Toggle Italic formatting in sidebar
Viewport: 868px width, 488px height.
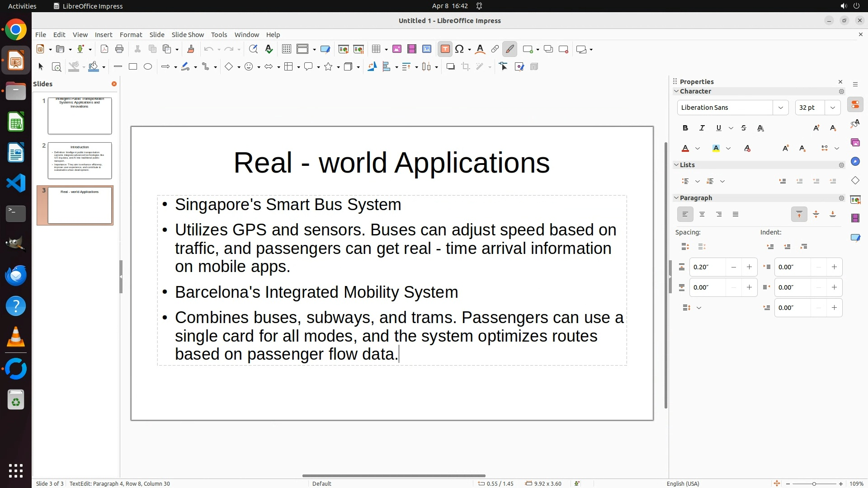click(x=702, y=128)
